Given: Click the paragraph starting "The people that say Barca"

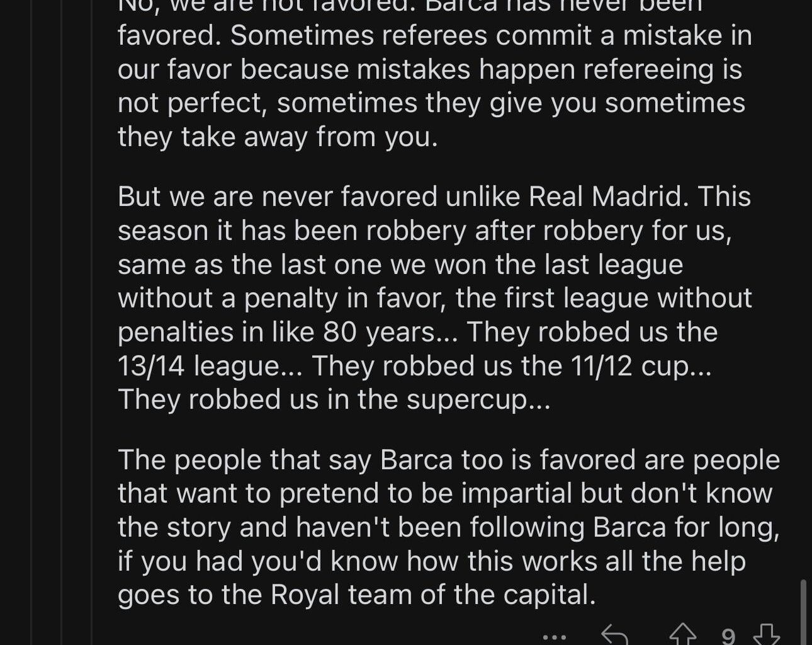Looking at the screenshot, I should coord(448,527).
